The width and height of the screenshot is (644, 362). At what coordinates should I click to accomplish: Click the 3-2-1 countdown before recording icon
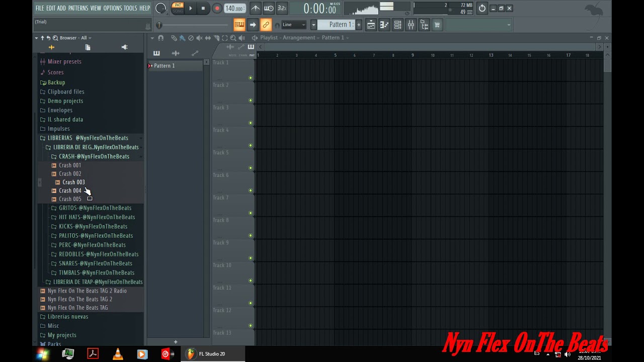pos(282,8)
